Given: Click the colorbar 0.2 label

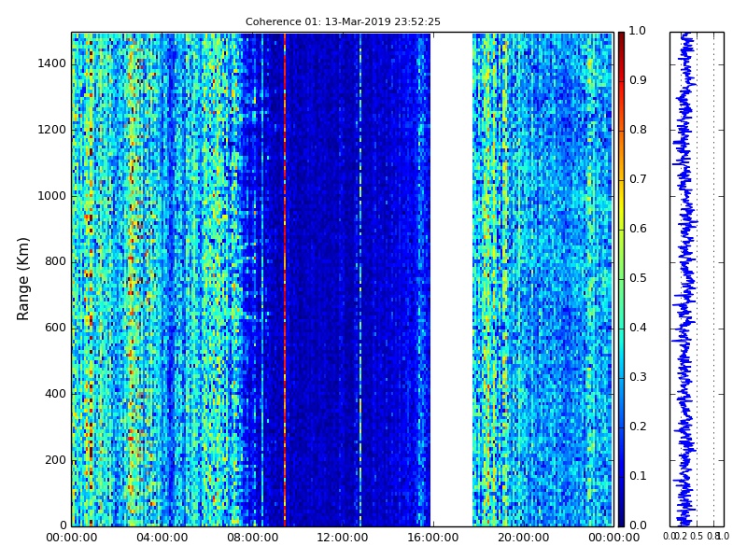Looking at the screenshot, I should (638, 427).
